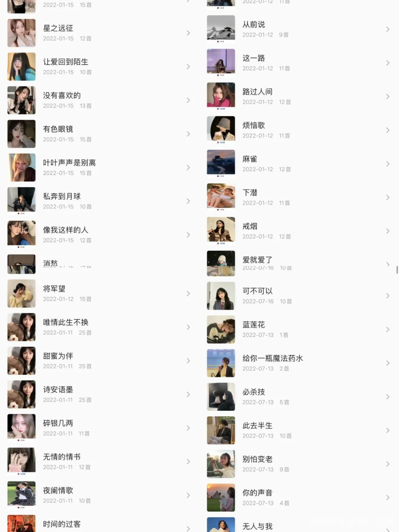This screenshot has width=399, height=532.
Task: Click the 唯情此生不换 cover thumbnail
Action: pyautogui.click(x=21, y=327)
